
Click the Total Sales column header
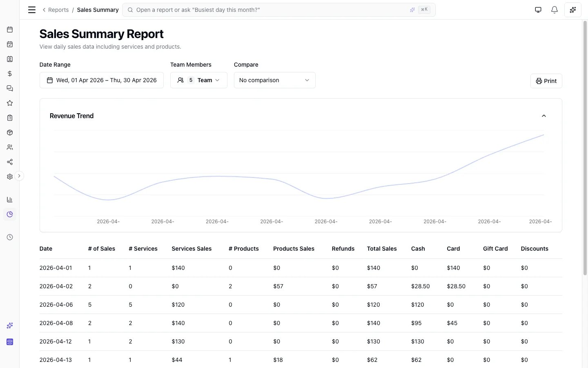(382, 249)
